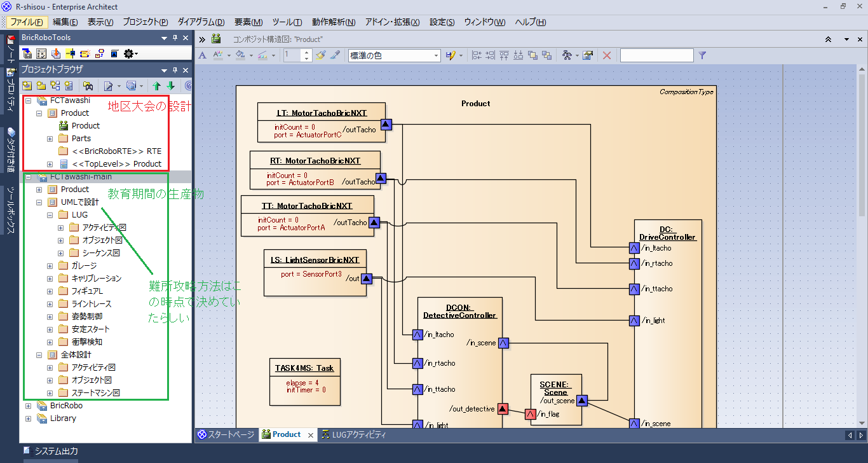Viewport: 868px width, 463px height.
Task: Move selected item down with green arrow
Action: [x=170, y=85]
